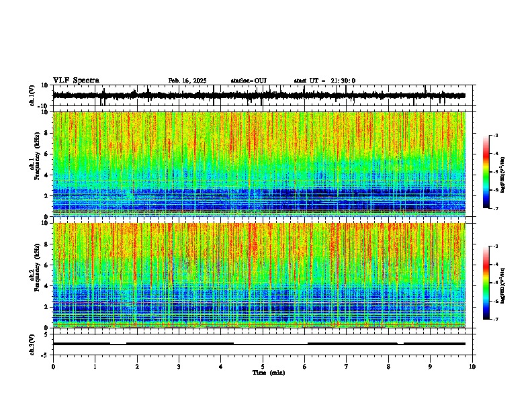
Task: Click time axis tick label "2"
Action: tap(137, 367)
